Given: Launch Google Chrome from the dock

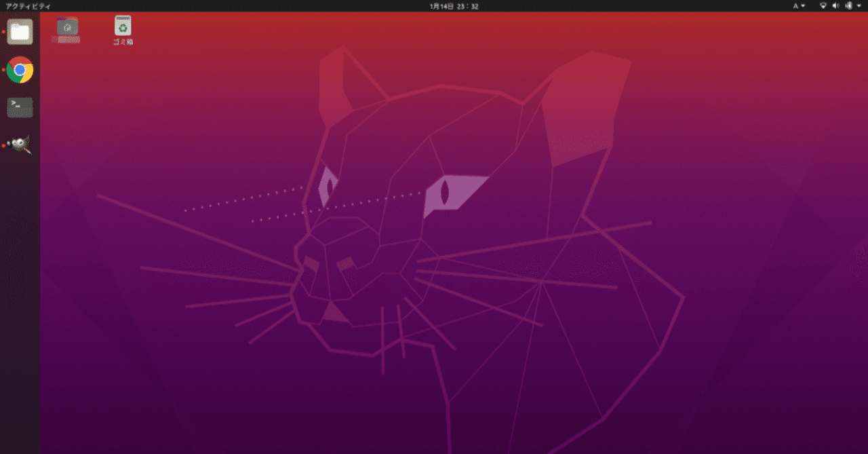Looking at the screenshot, I should 20,69.
